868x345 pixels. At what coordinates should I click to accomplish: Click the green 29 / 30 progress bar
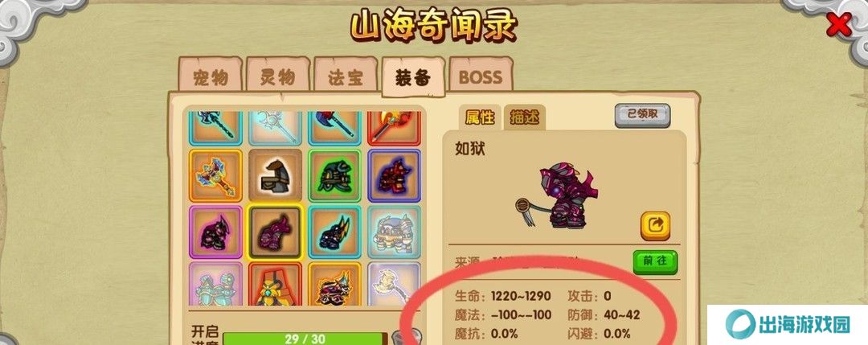pos(305,339)
